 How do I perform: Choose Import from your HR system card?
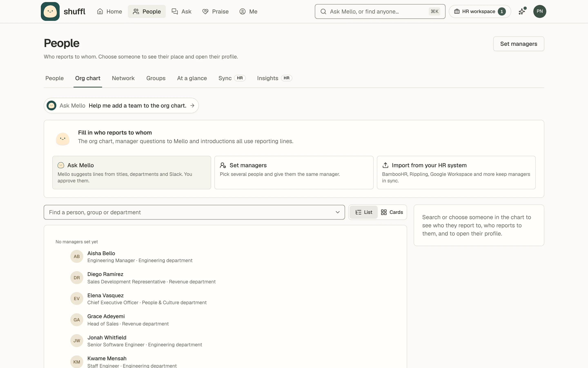point(456,173)
